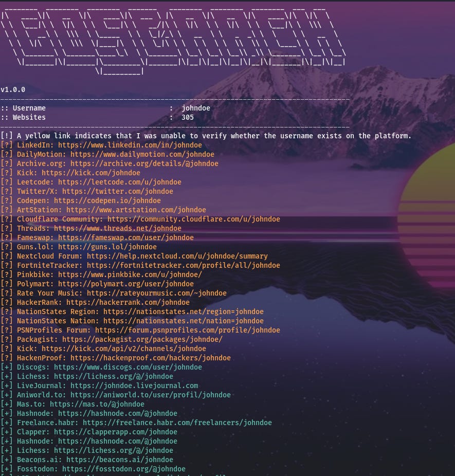This screenshot has height=476, width=455.
Task: Click the [+] marker beside LiveJournal
Action: click(x=6, y=386)
